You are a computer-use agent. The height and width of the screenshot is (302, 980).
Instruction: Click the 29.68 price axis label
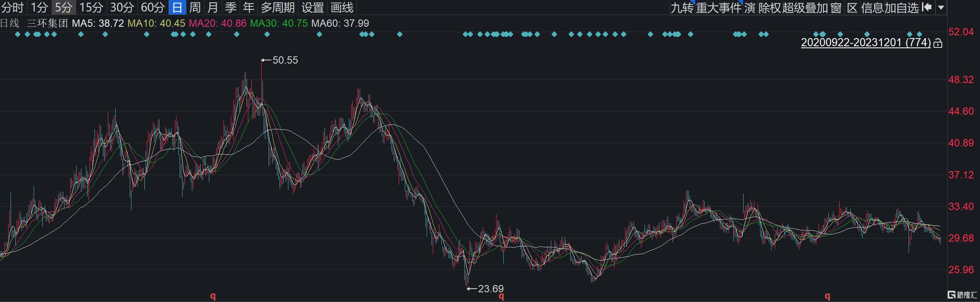[961, 238]
